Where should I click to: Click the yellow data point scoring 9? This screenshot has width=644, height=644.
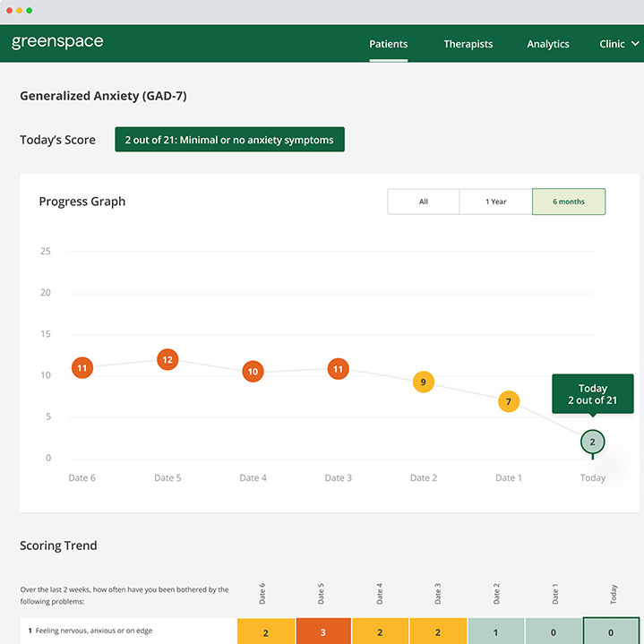(423, 382)
